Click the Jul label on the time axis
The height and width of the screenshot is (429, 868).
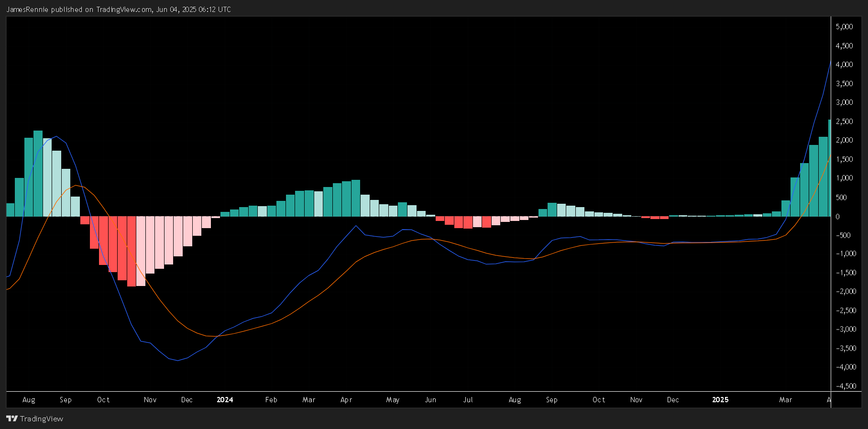pos(468,400)
